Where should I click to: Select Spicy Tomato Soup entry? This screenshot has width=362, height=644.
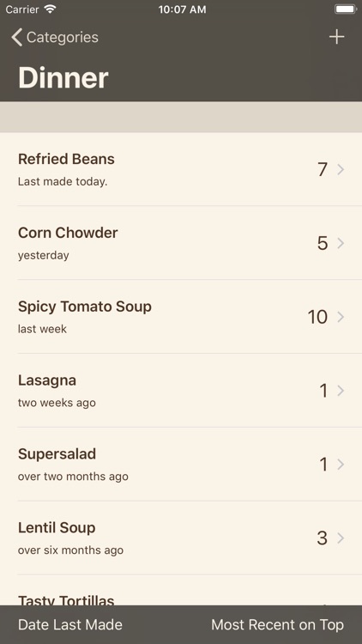181,317
